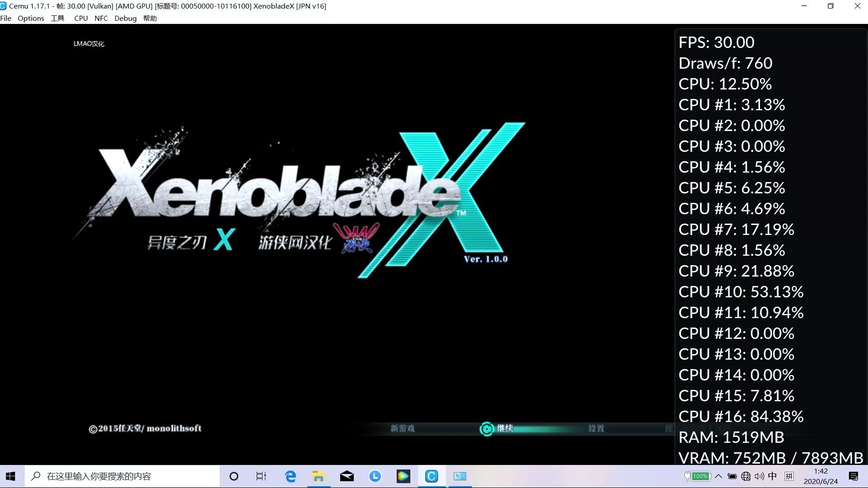
Task: Toggle the Pinyin IME 拼 icon
Action: point(789,476)
